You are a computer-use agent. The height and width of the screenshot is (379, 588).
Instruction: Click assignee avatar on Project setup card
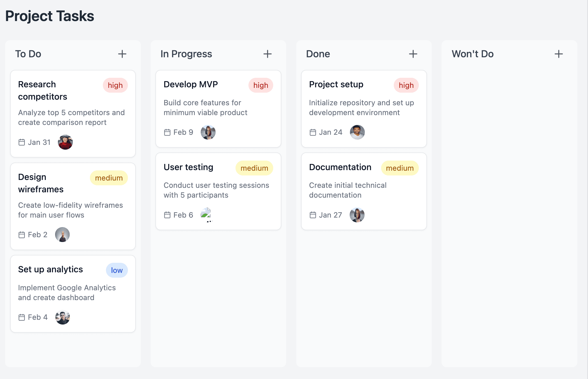tap(357, 132)
